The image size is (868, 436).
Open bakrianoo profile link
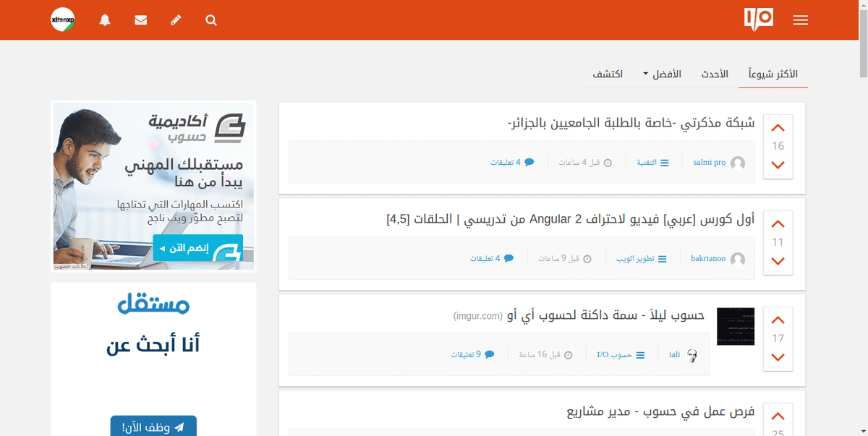[708, 259]
